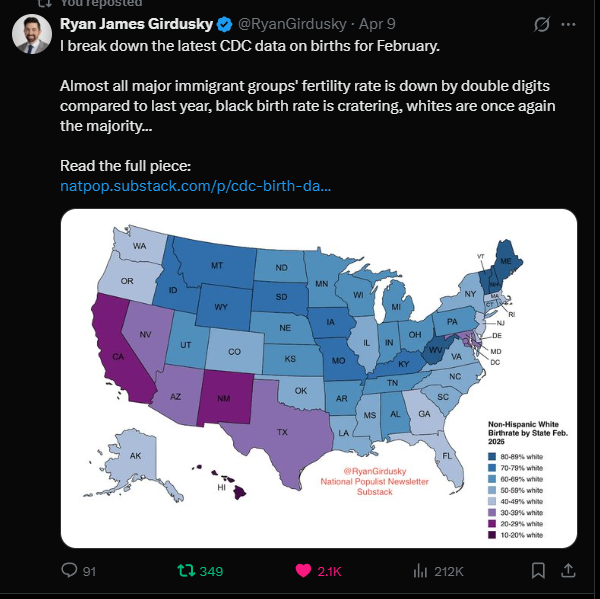Click the 2.1K likes count
Screen dimensions: 600x599
click(x=330, y=570)
